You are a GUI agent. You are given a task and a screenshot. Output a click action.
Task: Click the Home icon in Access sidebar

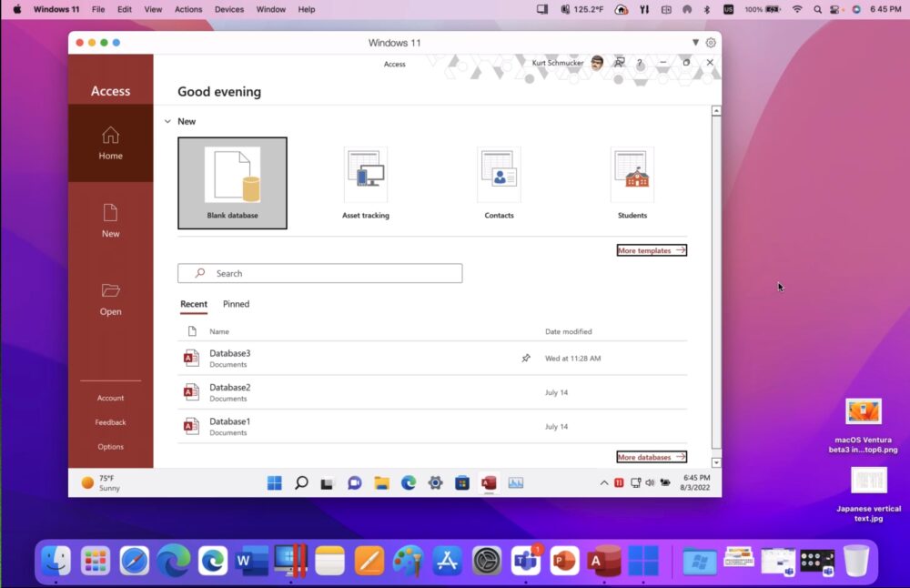110,136
